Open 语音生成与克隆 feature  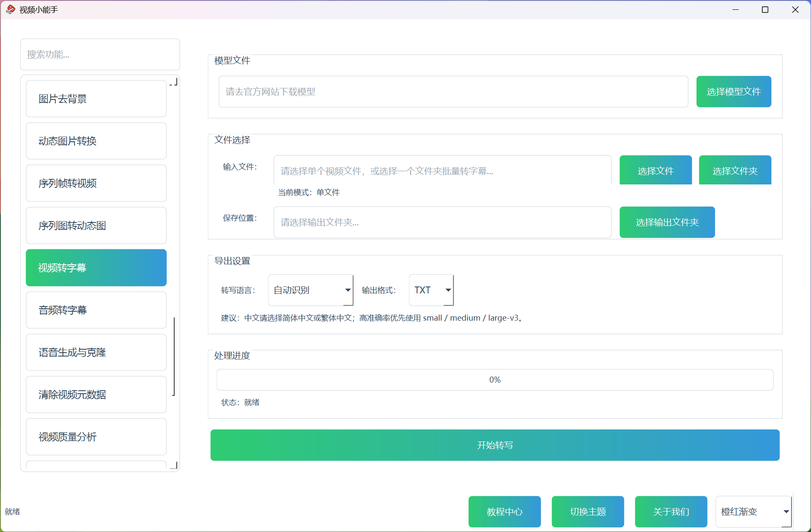pyautogui.click(x=96, y=352)
